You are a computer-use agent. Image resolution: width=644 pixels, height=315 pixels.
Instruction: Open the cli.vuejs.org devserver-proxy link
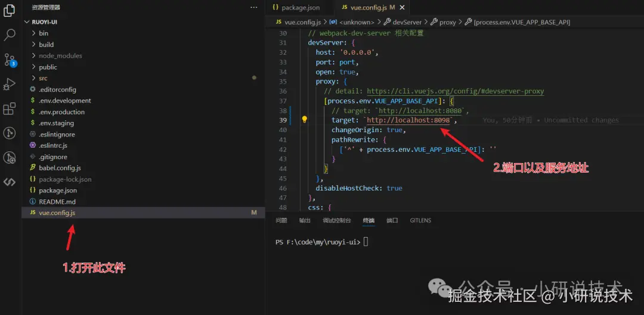tap(456, 91)
